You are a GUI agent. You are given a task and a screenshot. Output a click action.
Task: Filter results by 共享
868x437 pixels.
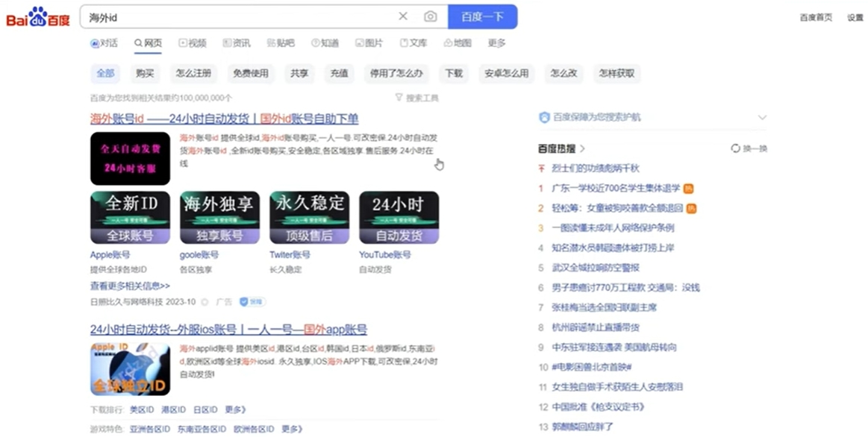point(299,73)
